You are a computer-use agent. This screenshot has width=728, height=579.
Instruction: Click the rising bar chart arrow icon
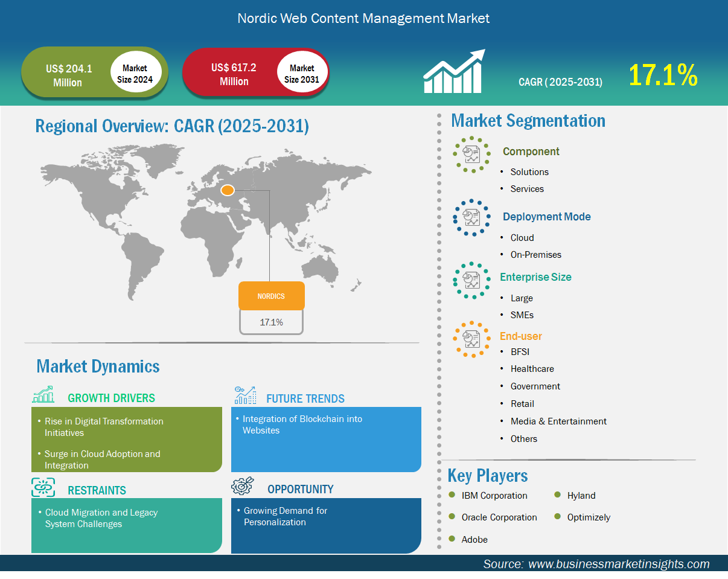coord(454,71)
